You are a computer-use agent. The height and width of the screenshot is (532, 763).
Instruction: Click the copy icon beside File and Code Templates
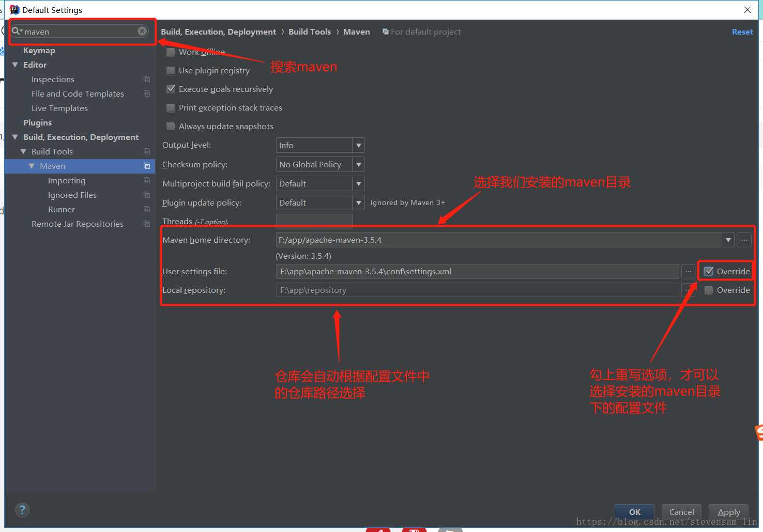147,93
